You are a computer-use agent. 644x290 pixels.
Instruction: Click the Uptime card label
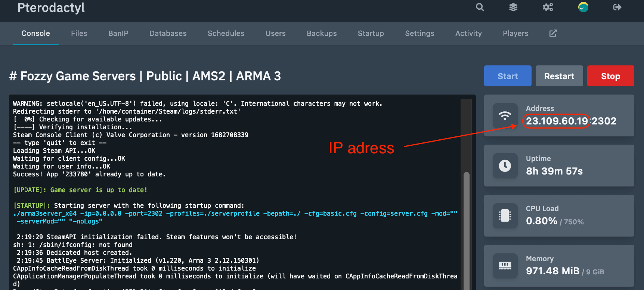[538, 158]
